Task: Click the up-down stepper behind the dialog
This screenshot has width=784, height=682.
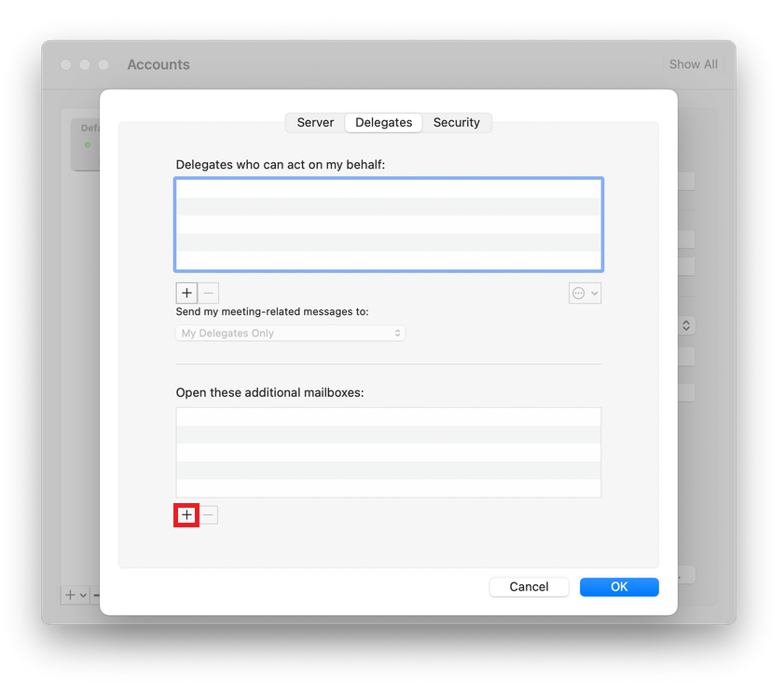Action: coord(686,325)
